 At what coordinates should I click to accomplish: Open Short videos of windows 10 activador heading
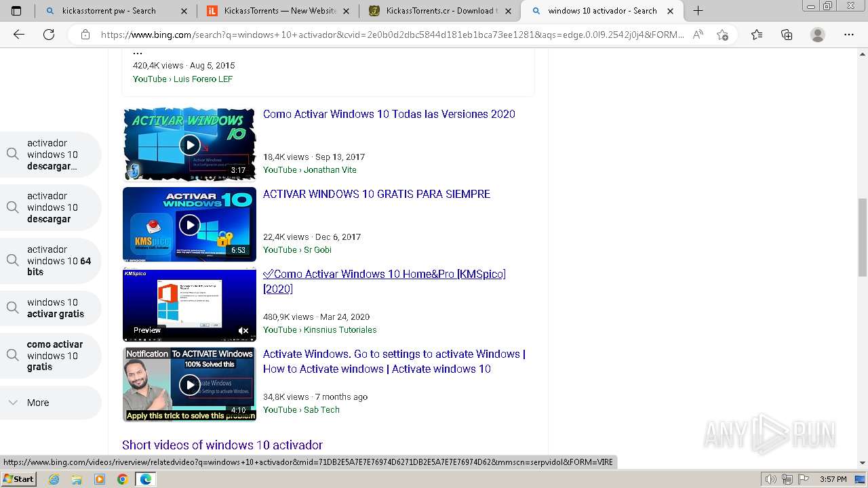pyautogui.click(x=222, y=445)
